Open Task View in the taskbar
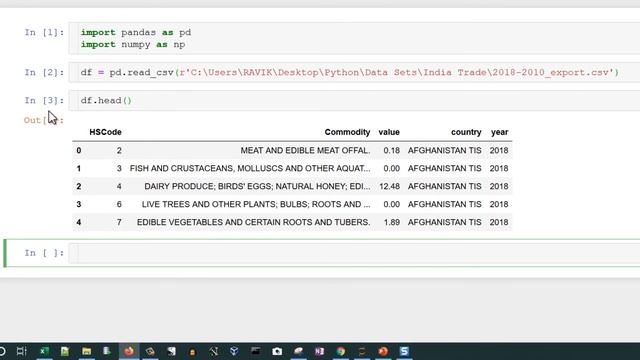The image size is (640, 360). point(22,351)
